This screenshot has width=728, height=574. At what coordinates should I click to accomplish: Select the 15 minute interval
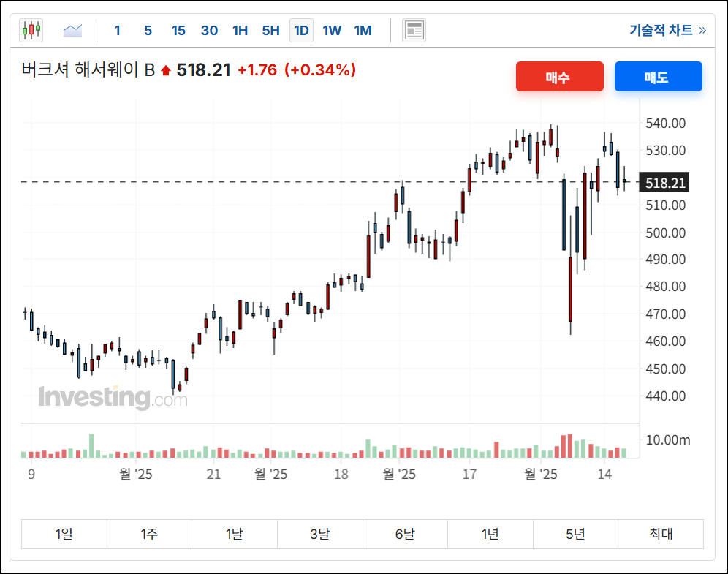click(178, 31)
